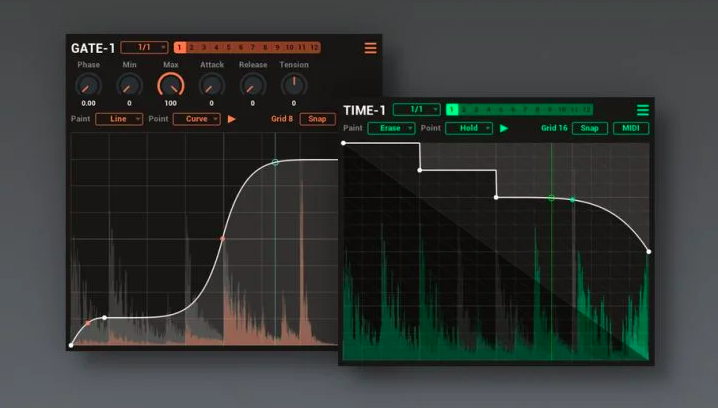Open the GATE-1 hamburger menu
718x408 pixels.
click(x=371, y=48)
